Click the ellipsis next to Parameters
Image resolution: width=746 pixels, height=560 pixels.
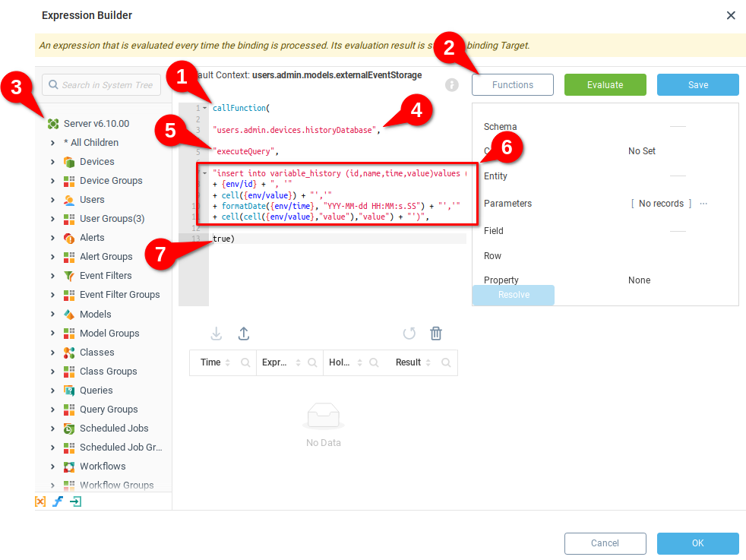tap(703, 204)
